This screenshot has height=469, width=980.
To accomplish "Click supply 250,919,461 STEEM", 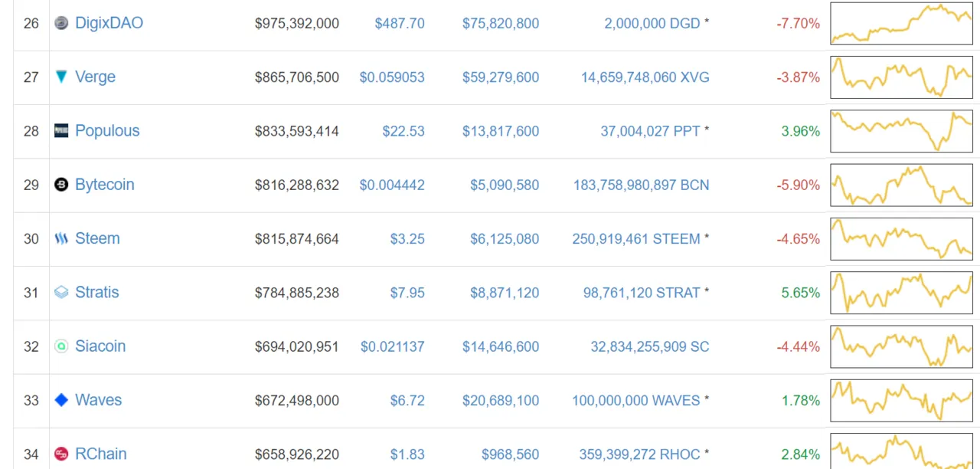I will (636, 238).
